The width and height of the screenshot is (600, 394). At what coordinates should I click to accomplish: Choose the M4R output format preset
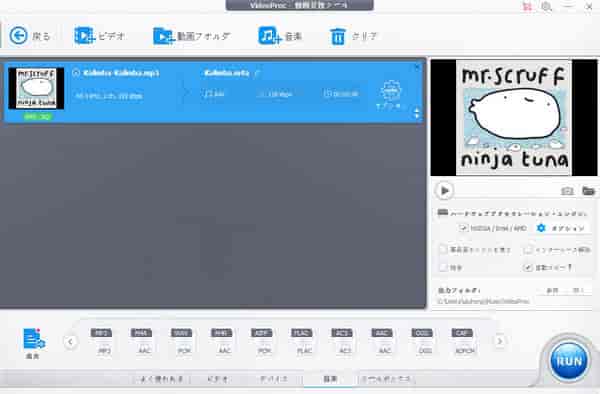click(222, 342)
